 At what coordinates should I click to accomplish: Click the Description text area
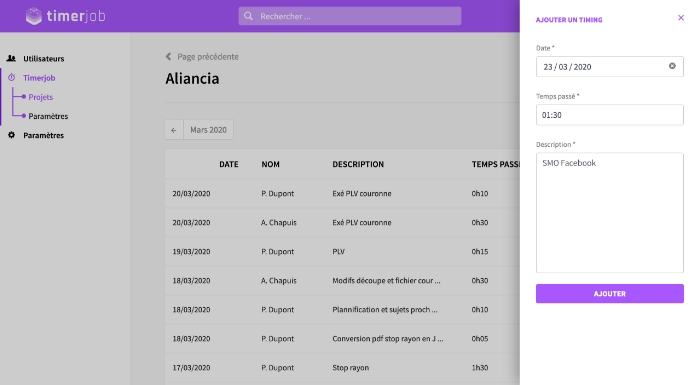tap(610, 213)
